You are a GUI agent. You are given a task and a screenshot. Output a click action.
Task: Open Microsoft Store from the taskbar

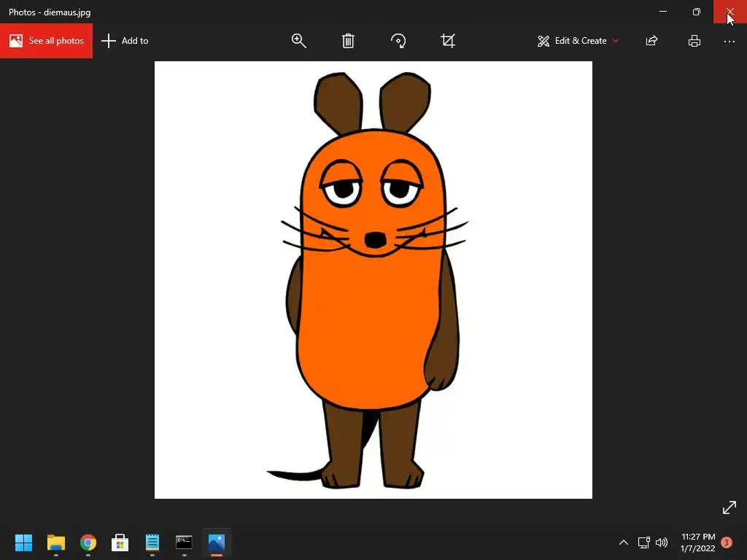(x=120, y=542)
